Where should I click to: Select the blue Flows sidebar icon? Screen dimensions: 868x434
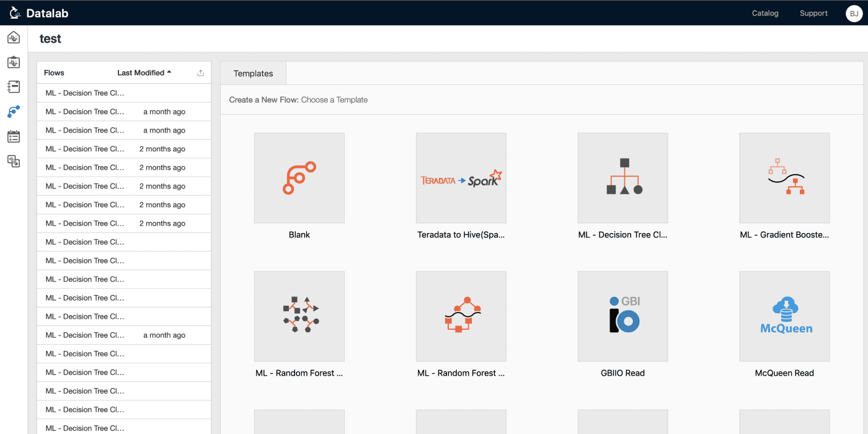coord(14,112)
